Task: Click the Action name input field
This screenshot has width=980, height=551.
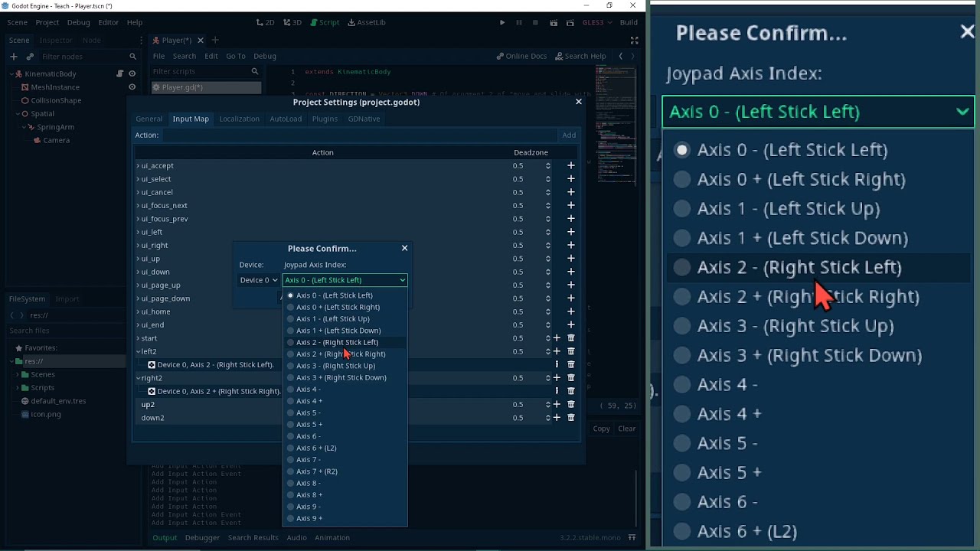Action: coord(359,135)
